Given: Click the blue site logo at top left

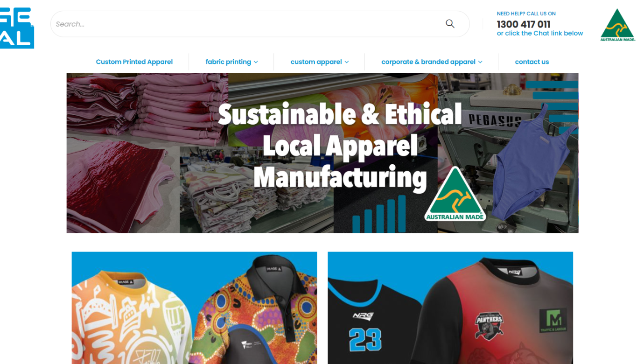Looking at the screenshot, I should tap(17, 27).
